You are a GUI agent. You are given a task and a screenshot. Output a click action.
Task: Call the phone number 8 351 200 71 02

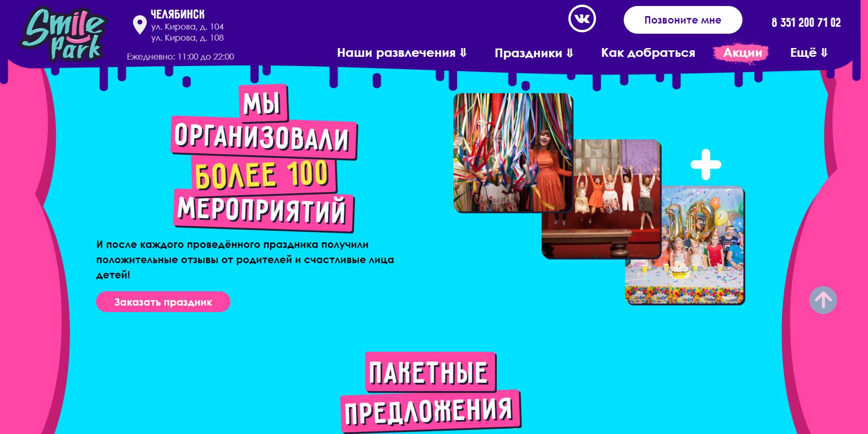(806, 22)
